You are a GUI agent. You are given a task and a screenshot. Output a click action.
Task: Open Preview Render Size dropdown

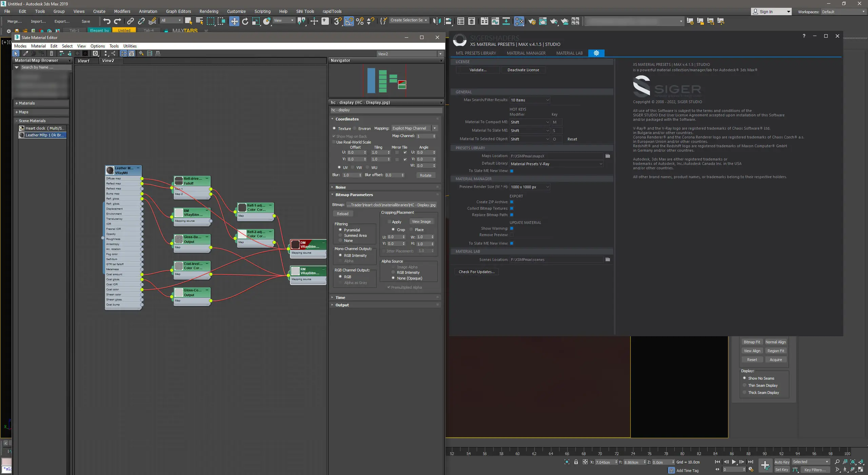tap(530, 187)
